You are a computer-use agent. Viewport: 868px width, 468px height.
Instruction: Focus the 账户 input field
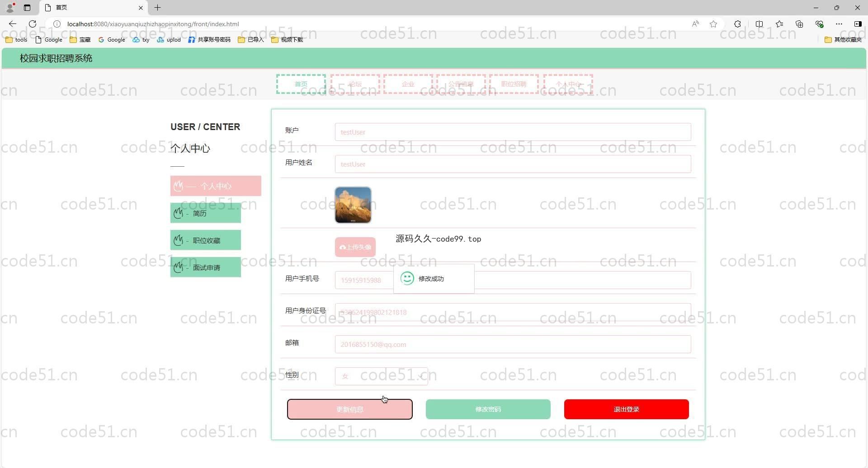(x=513, y=132)
